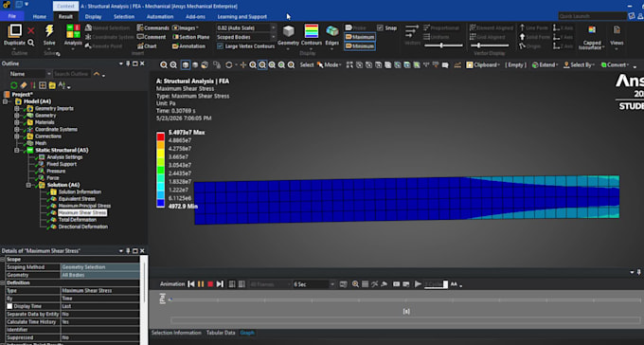This screenshot has height=345, width=644.
Task: Jump to previous animation frame
Action: point(191,284)
